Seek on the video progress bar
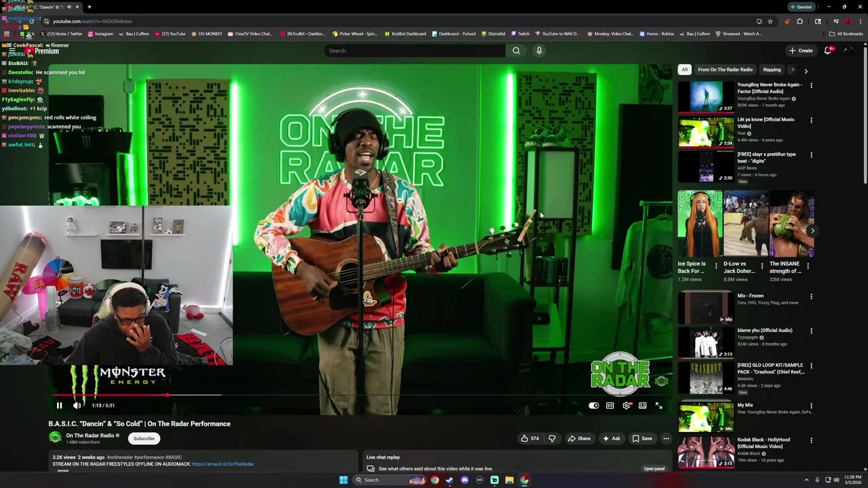The image size is (868, 488). click(359, 394)
